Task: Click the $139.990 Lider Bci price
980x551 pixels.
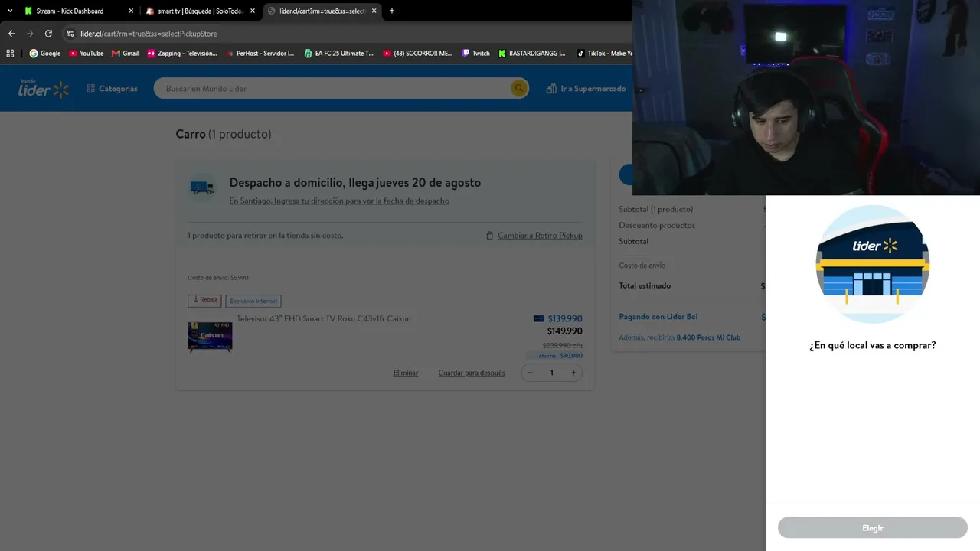Action: click(x=565, y=318)
